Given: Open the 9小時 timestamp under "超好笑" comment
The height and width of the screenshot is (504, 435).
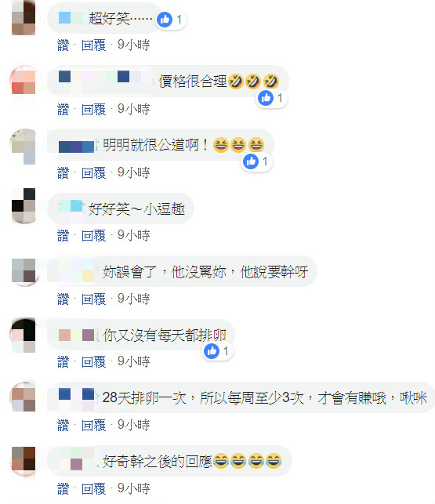Looking at the screenshot, I should (134, 45).
